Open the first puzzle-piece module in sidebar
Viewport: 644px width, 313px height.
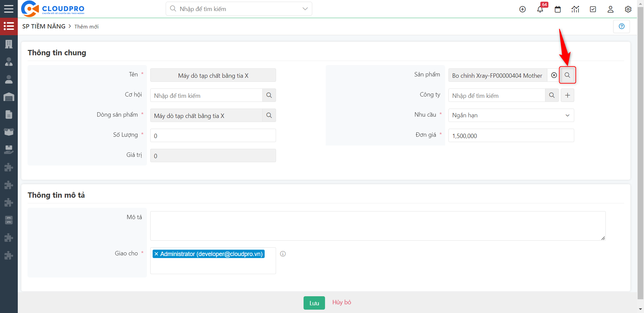[9, 167]
